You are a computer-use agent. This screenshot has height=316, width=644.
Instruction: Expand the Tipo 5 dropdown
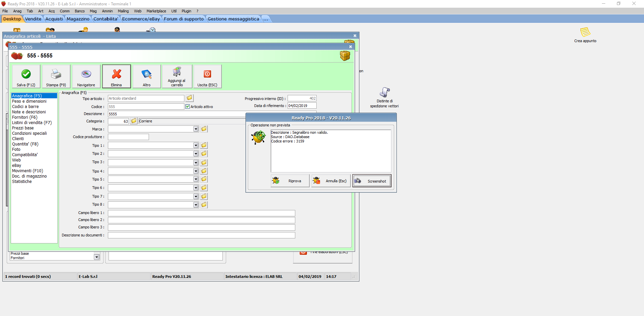[x=196, y=179]
